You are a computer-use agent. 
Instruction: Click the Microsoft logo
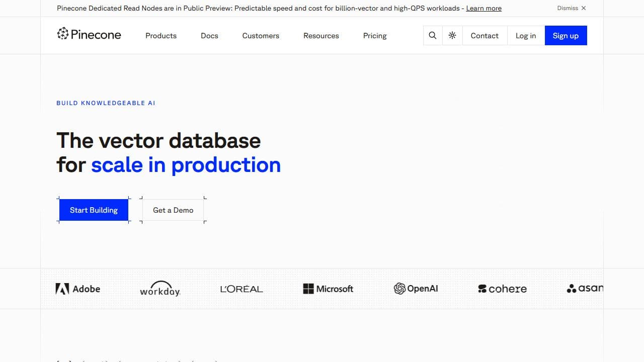coord(328,289)
